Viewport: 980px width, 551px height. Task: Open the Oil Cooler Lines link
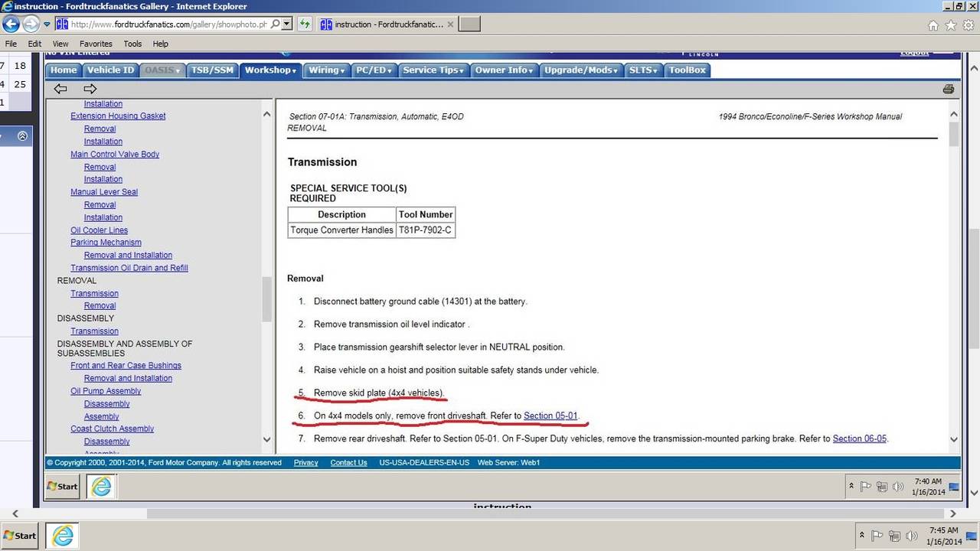(100, 230)
